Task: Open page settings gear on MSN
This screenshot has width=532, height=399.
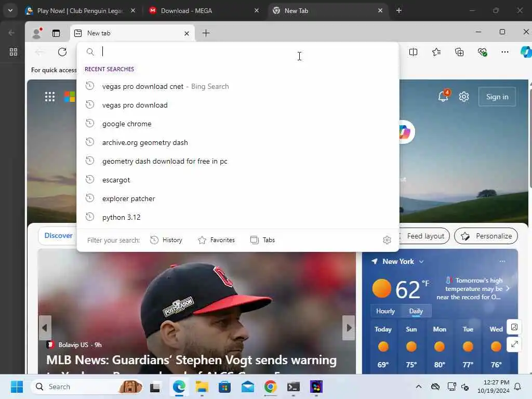Action: click(x=464, y=97)
